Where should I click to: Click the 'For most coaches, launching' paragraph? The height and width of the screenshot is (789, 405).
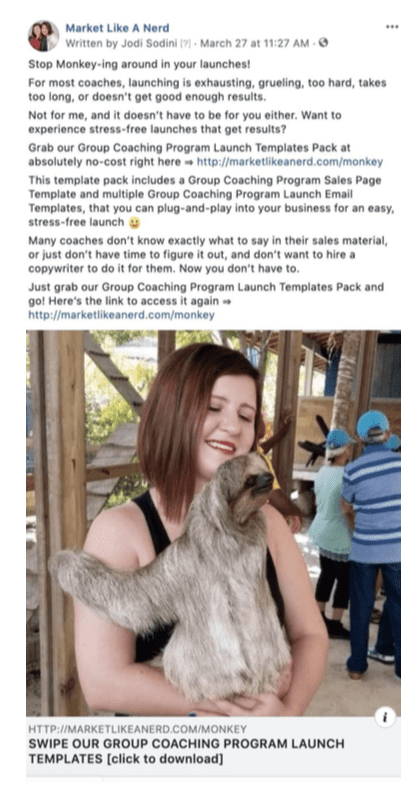207,90
